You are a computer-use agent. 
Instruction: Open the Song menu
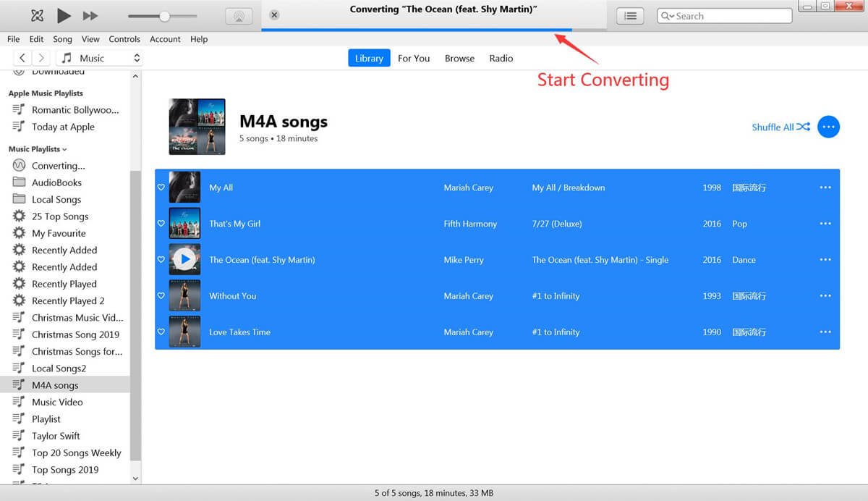point(63,39)
